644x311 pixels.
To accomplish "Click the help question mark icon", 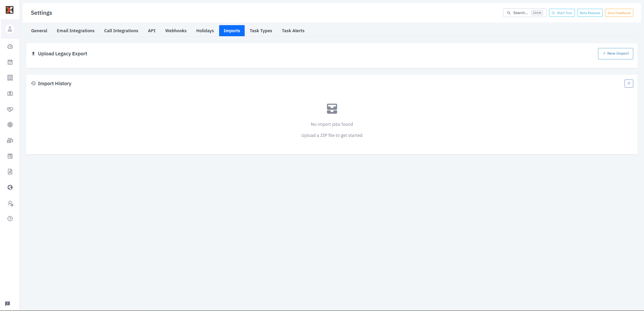I will click(x=10, y=219).
